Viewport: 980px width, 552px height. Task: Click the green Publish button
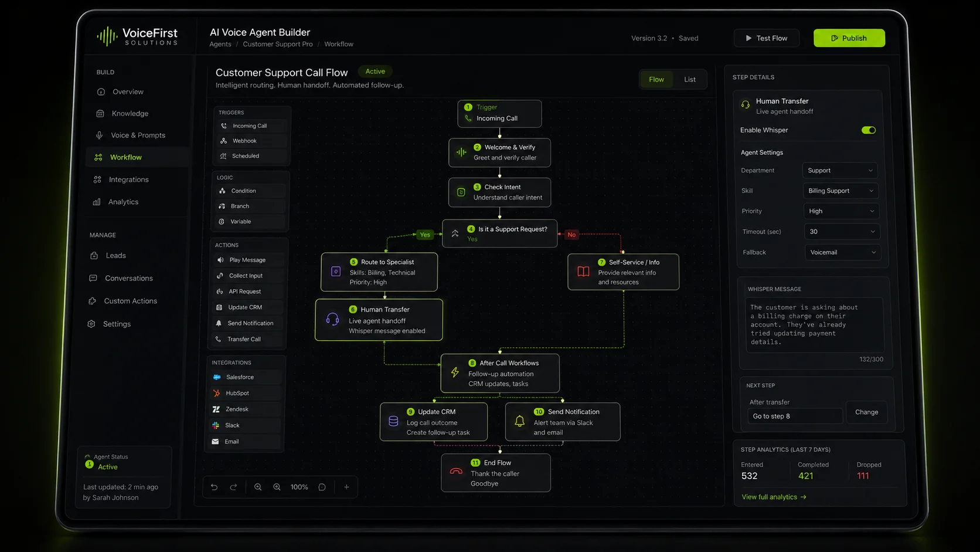[x=849, y=38]
